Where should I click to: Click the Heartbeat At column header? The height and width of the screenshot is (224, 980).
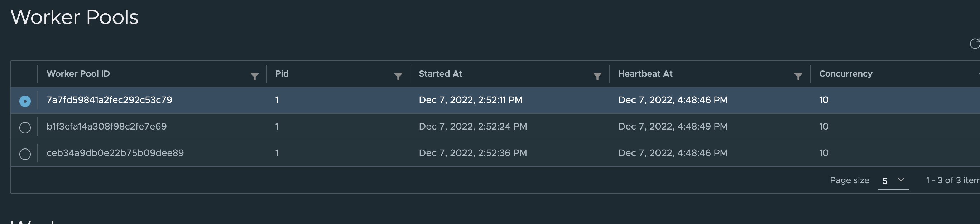click(645, 73)
